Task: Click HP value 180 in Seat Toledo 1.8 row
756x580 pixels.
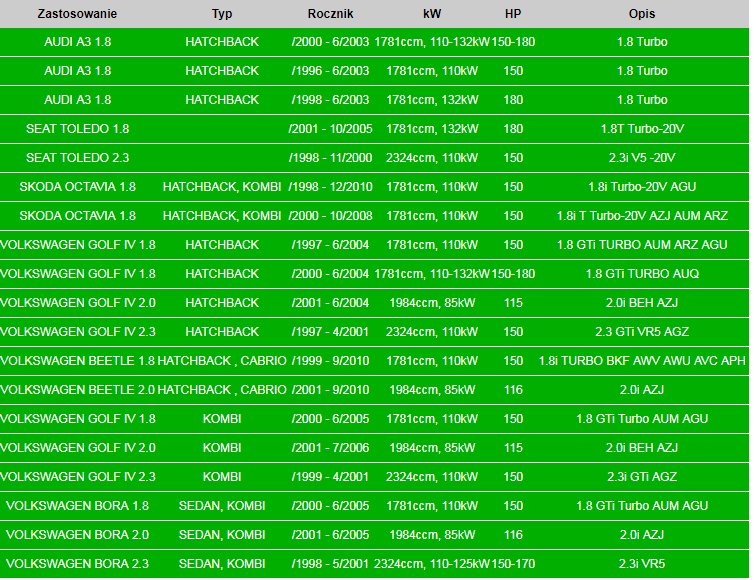Action: [x=513, y=129]
